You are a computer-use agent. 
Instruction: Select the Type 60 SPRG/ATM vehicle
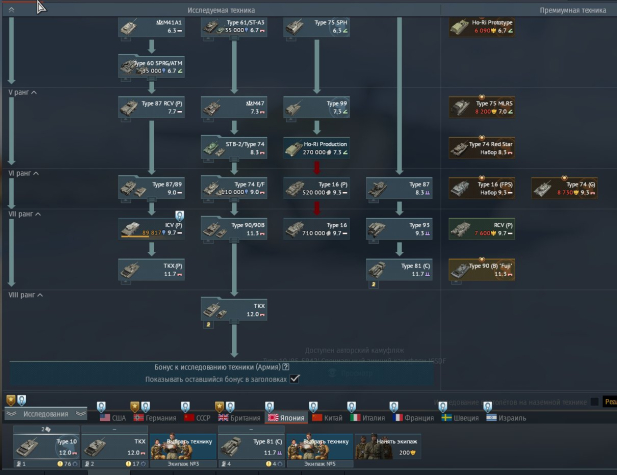click(151, 66)
